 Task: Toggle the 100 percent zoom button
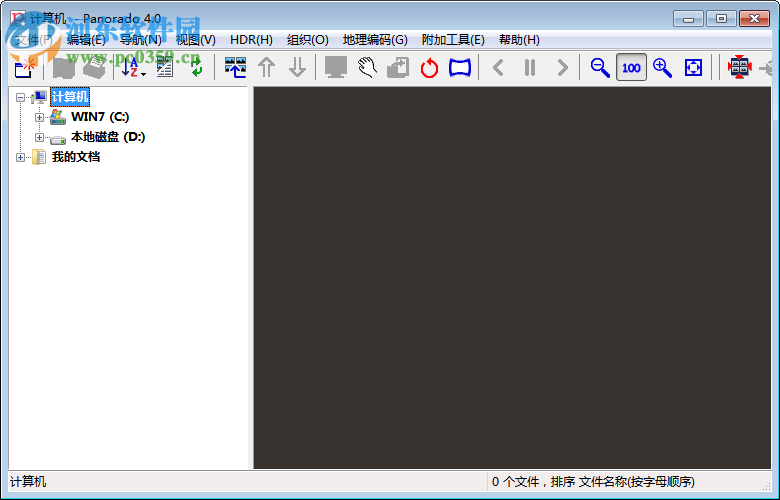[631, 67]
